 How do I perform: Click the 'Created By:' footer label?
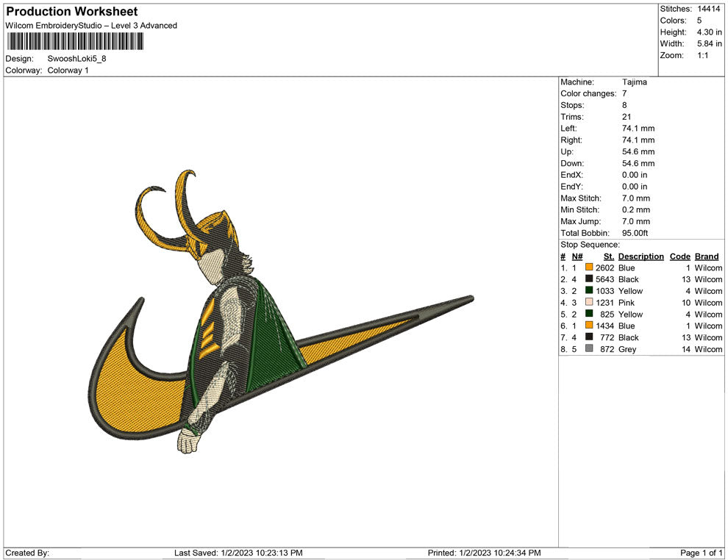27,553
